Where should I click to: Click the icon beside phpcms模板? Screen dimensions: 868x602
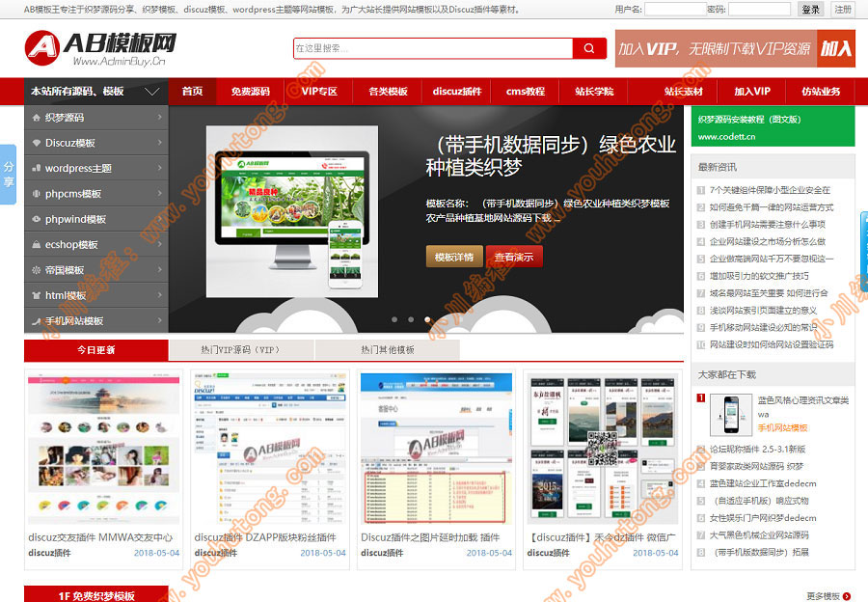(37, 194)
